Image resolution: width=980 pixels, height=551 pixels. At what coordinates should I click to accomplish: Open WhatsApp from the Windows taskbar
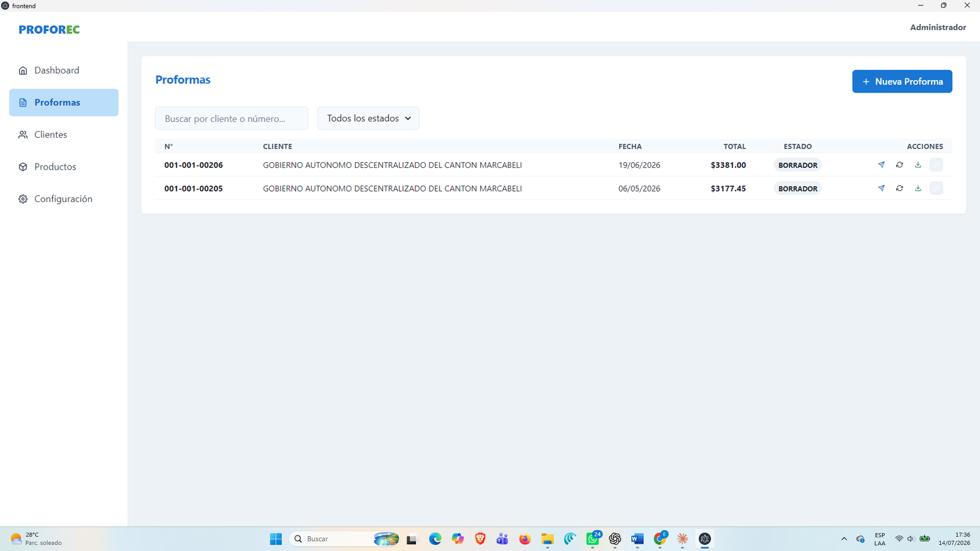[593, 539]
